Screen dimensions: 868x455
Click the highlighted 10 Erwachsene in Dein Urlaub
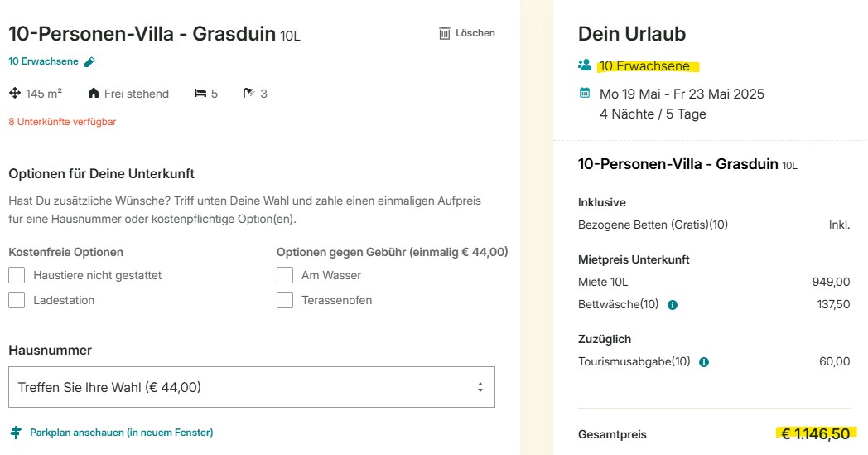(644, 66)
